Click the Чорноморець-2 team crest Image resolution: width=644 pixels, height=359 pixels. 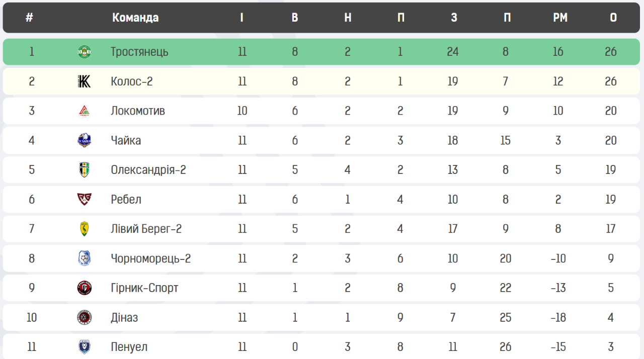click(84, 258)
